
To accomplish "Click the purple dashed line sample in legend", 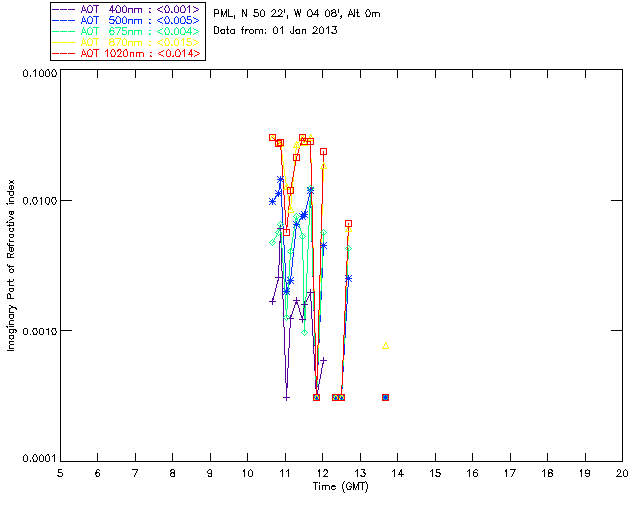I will point(64,9).
